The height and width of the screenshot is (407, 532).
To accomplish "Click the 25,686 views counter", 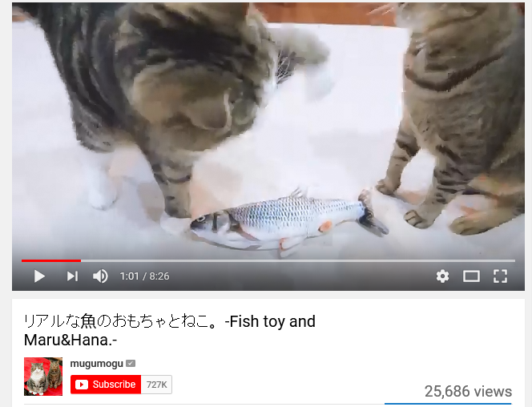I will 468,392.
